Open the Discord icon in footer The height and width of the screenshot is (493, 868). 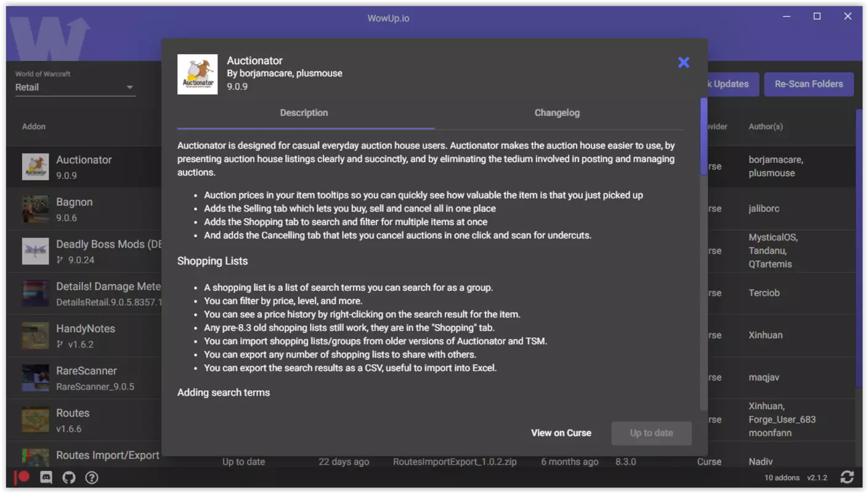[x=46, y=477]
